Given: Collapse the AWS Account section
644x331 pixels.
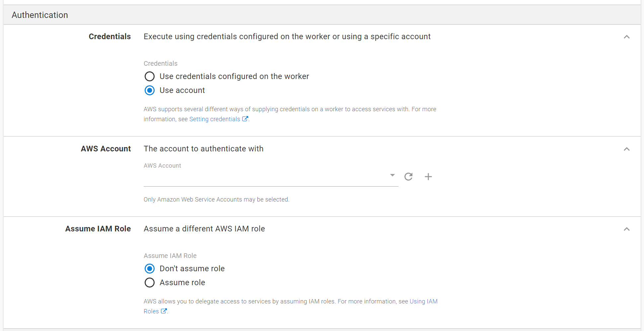Looking at the screenshot, I should tap(627, 149).
